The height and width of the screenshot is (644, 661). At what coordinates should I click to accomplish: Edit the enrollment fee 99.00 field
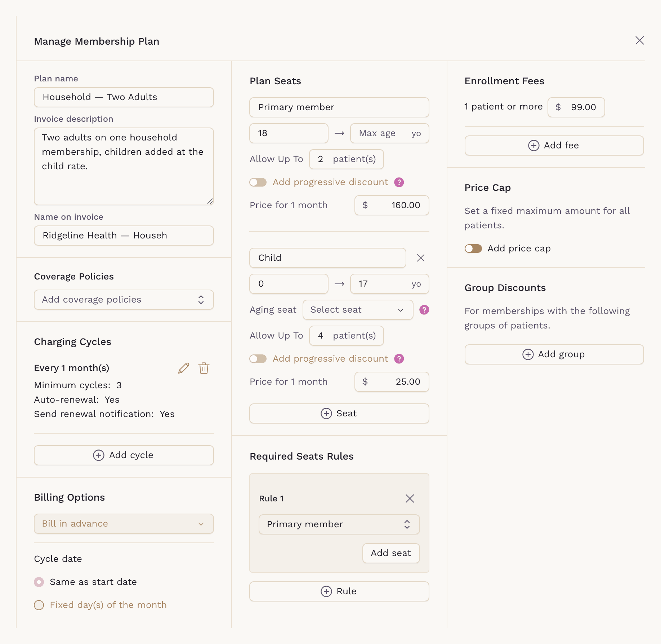pos(576,107)
